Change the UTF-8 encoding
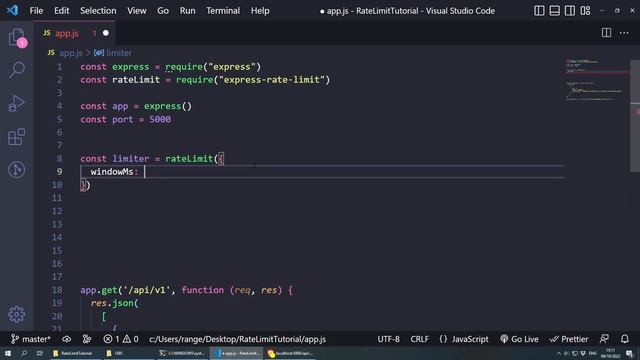Viewport: 640px width, 360px height. [x=389, y=339]
